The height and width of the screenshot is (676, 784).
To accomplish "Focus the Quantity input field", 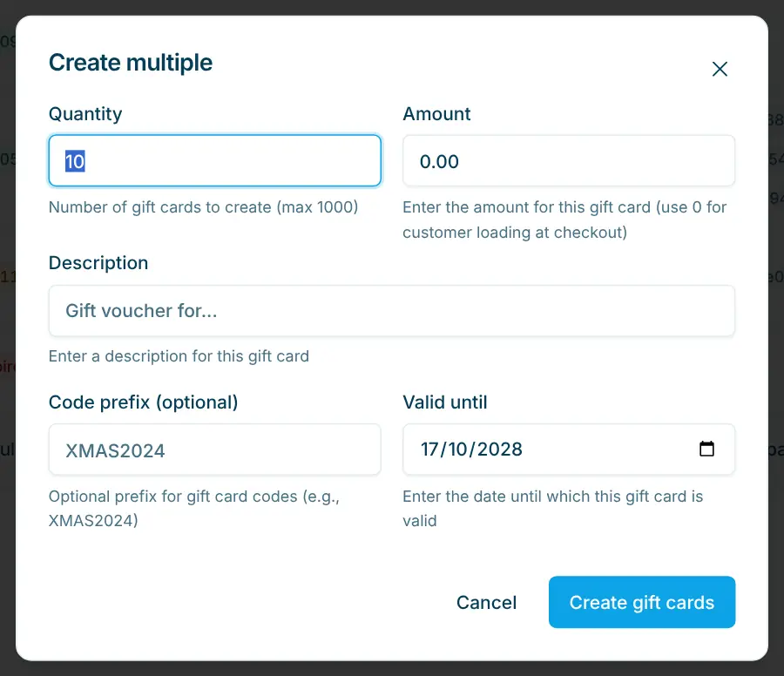I will click(x=215, y=160).
